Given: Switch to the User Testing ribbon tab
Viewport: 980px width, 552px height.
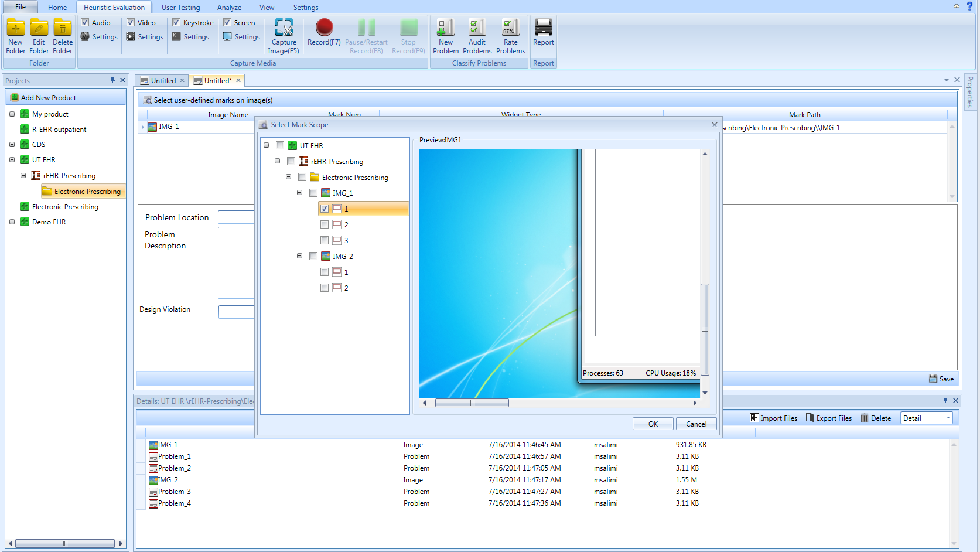Looking at the screenshot, I should [x=180, y=8].
